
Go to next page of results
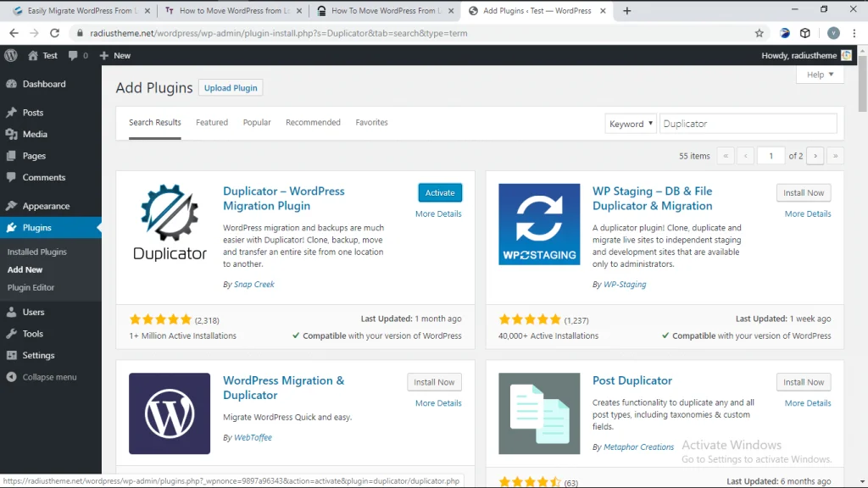point(815,156)
